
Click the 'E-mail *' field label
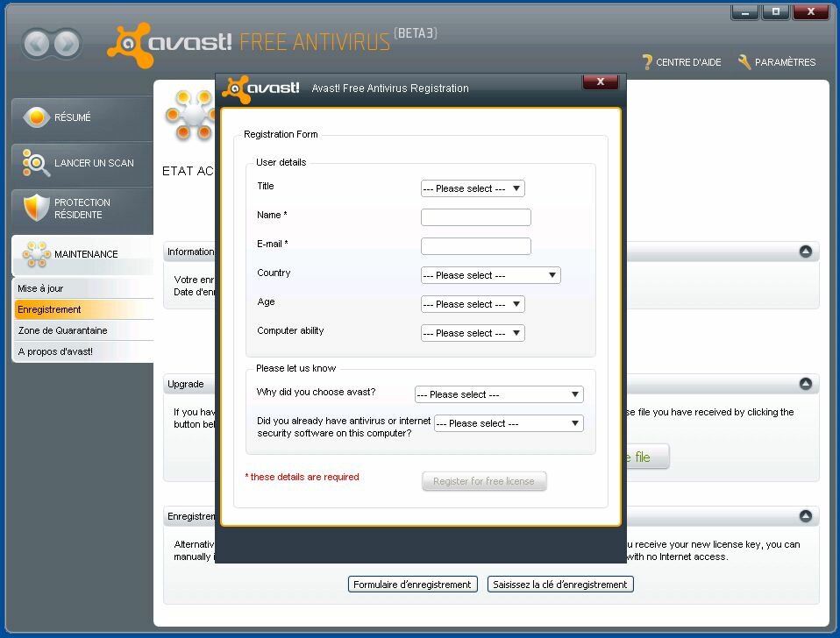[x=273, y=244]
